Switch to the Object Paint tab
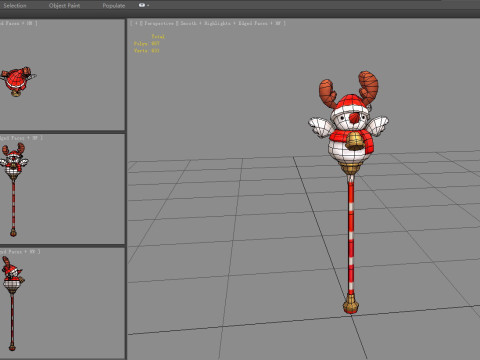Screen dimensions: 480x360 tap(64, 6)
